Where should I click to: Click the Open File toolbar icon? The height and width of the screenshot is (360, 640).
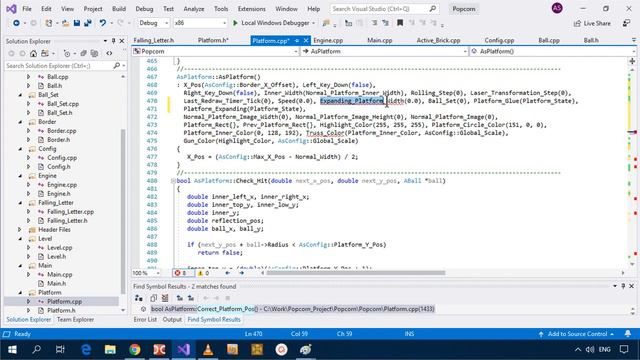[x=65, y=23]
